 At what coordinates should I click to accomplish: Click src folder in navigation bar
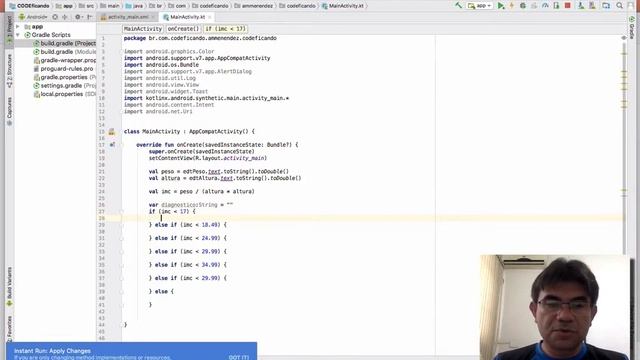tap(87, 6)
